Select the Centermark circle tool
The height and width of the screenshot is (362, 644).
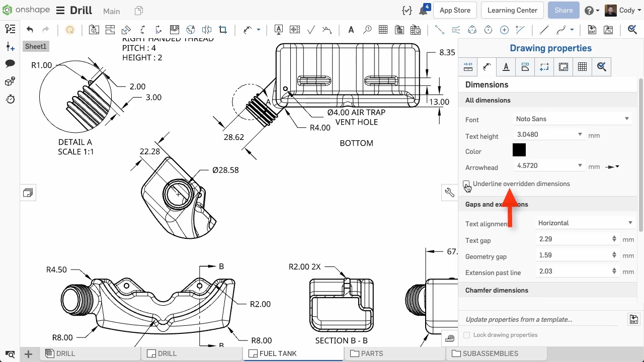coord(504,30)
